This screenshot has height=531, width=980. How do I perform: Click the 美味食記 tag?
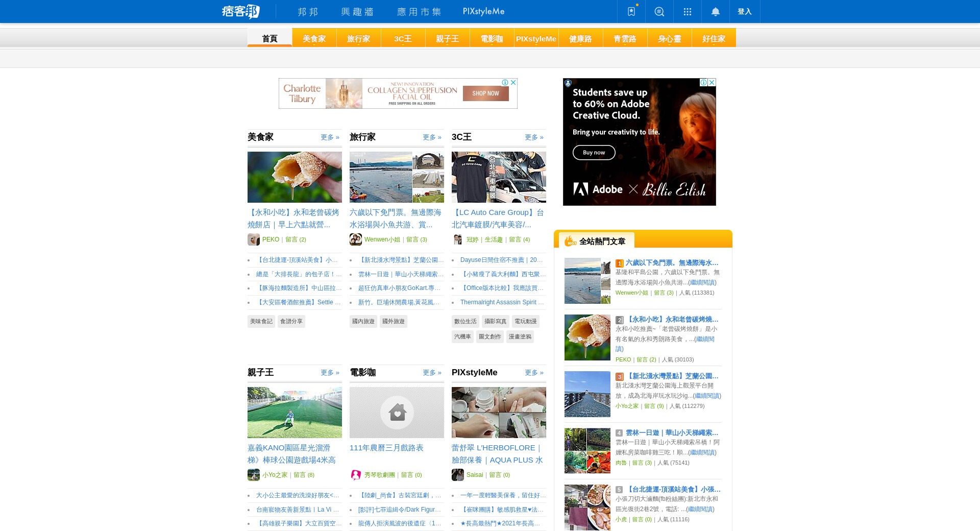point(261,321)
